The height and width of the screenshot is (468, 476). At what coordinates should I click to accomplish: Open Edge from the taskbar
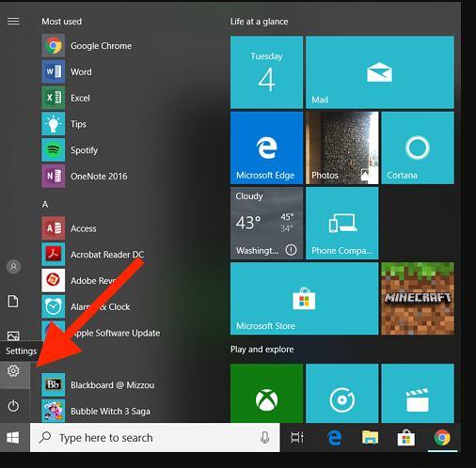pyautogui.click(x=334, y=437)
